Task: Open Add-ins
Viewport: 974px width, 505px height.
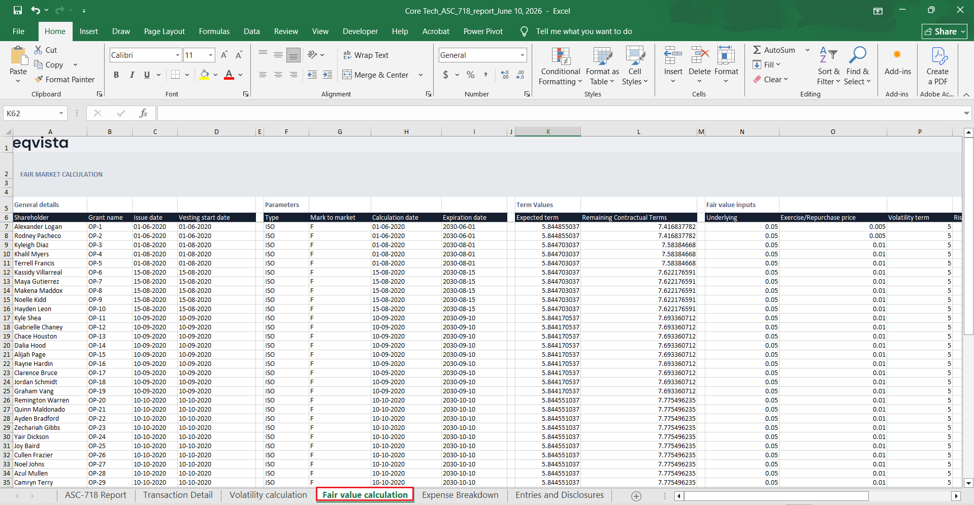Action: [x=898, y=63]
